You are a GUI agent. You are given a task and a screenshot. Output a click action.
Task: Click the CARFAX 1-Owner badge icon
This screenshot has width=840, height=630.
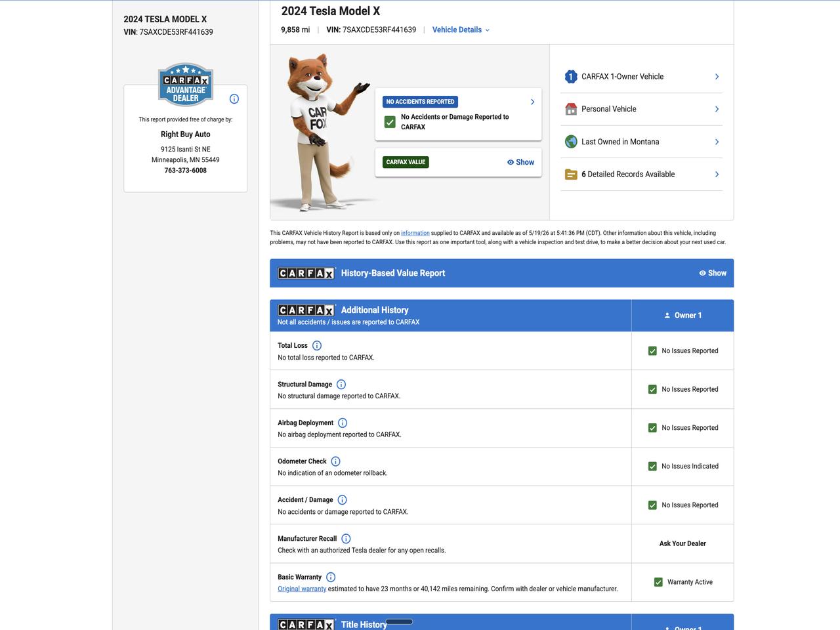(571, 77)
